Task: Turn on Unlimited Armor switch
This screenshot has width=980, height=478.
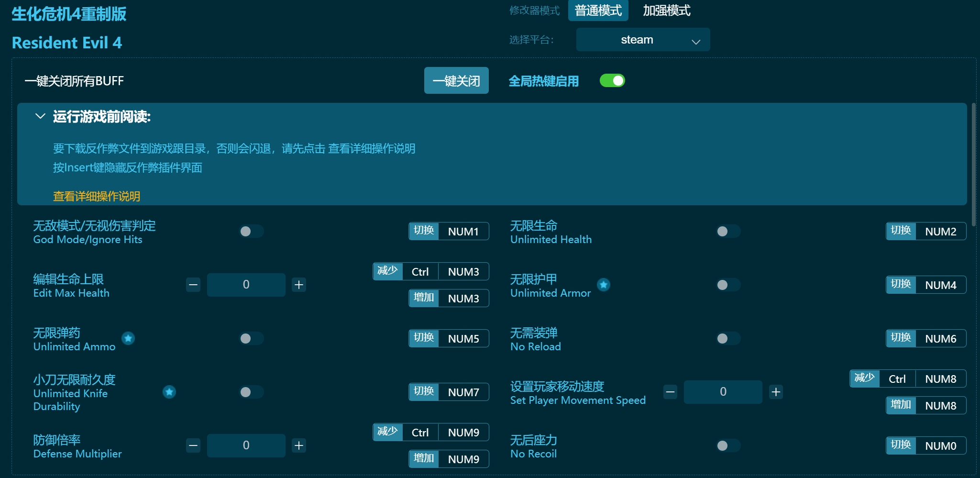Action: 728,285
